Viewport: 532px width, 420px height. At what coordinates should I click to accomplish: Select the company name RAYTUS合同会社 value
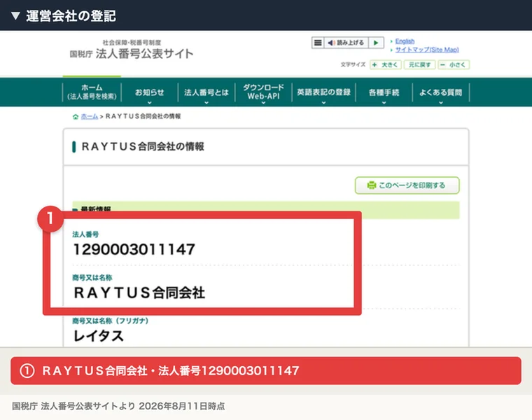point(139,293)
